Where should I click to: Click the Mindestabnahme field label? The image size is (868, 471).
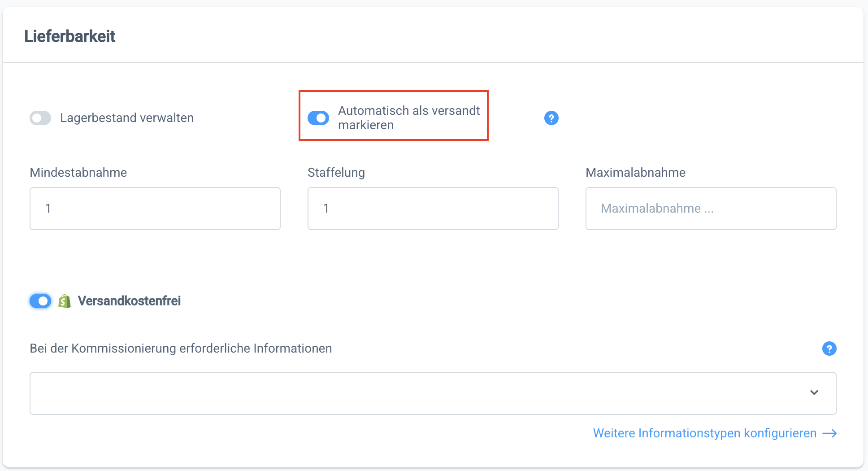[x=78, y=173]
